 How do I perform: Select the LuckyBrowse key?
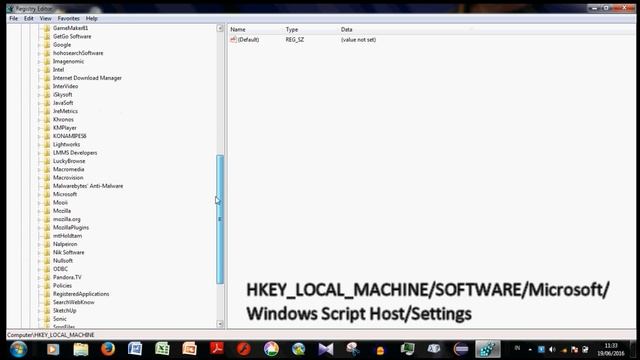coord(69,161)
